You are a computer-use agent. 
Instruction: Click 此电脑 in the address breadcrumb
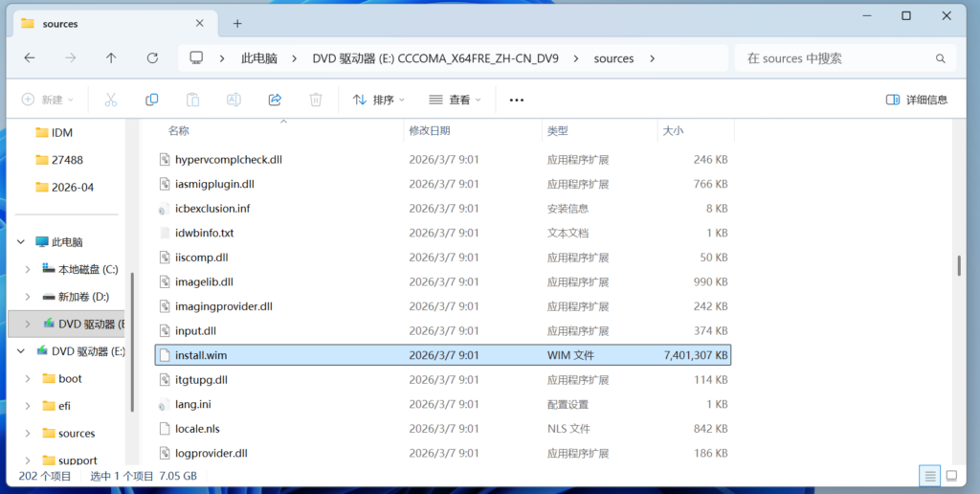tap(258, 58)
